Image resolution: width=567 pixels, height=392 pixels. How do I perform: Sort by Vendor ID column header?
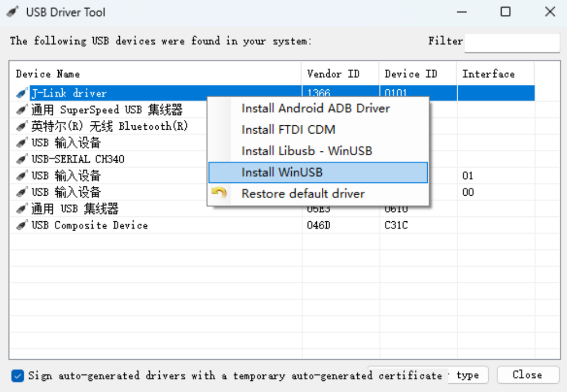[x=333, y=74]
